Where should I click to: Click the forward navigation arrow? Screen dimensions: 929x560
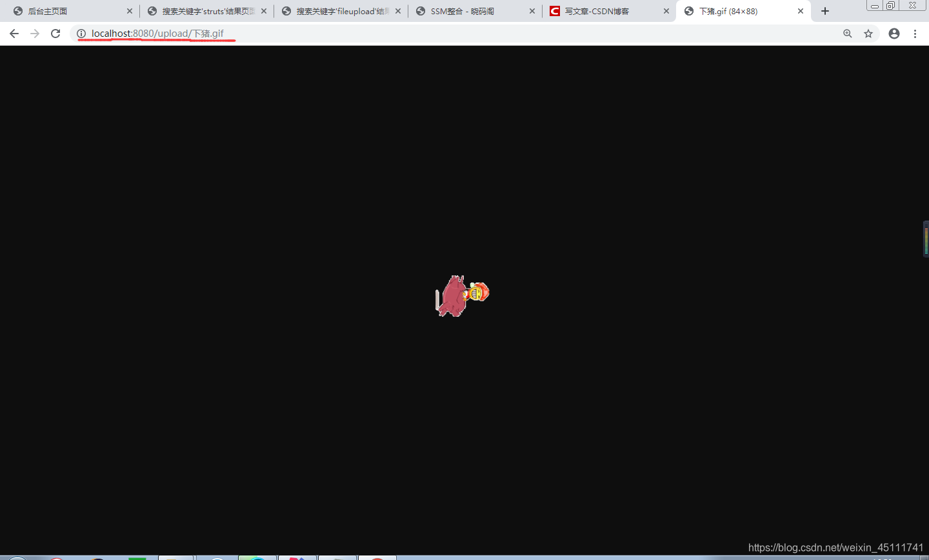[35, 34]
